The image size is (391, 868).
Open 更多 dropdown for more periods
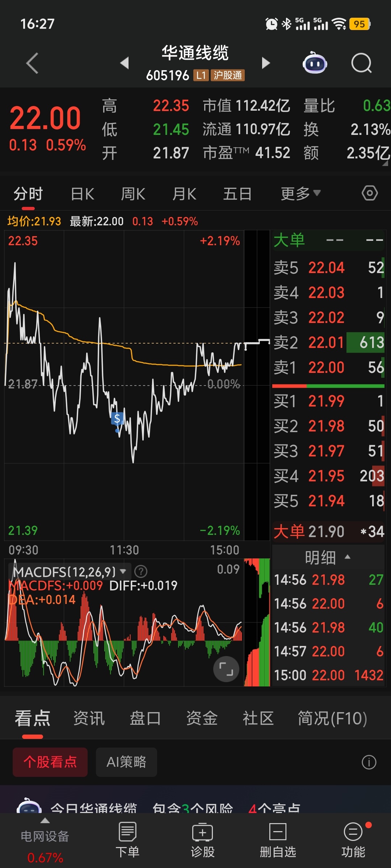[300, 193]
